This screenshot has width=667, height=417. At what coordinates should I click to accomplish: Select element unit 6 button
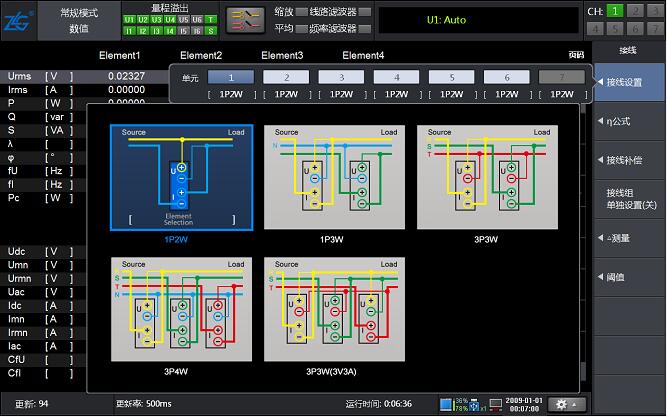[506, 77]
